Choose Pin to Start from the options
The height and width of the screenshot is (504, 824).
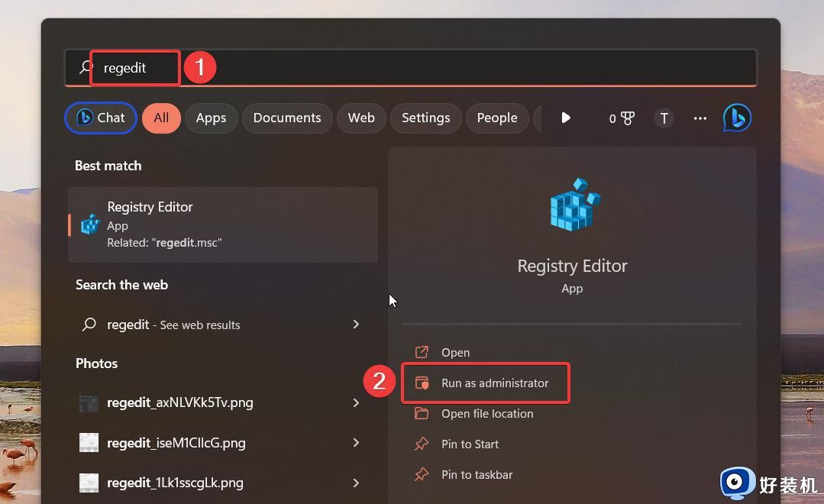point(470,444)
